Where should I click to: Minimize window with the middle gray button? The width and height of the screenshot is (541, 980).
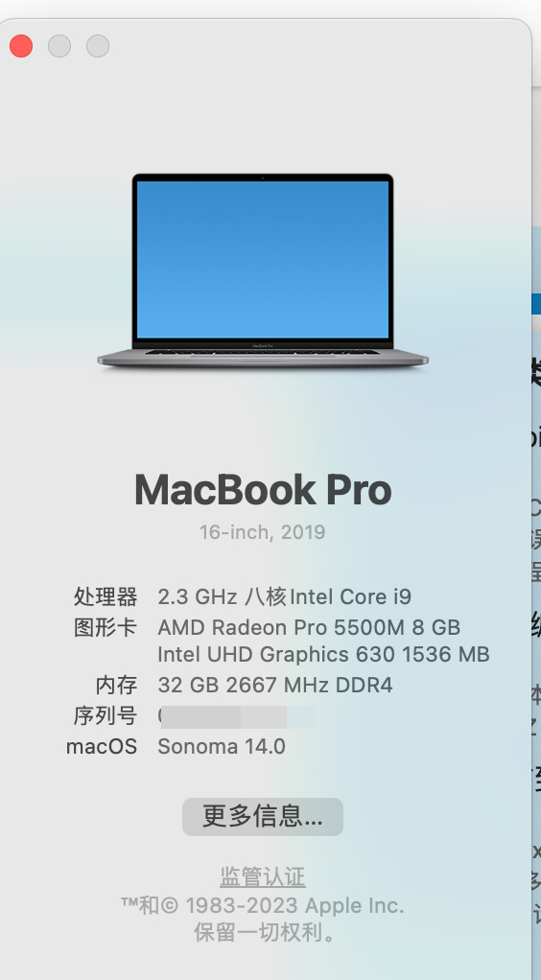click(59, 46)
